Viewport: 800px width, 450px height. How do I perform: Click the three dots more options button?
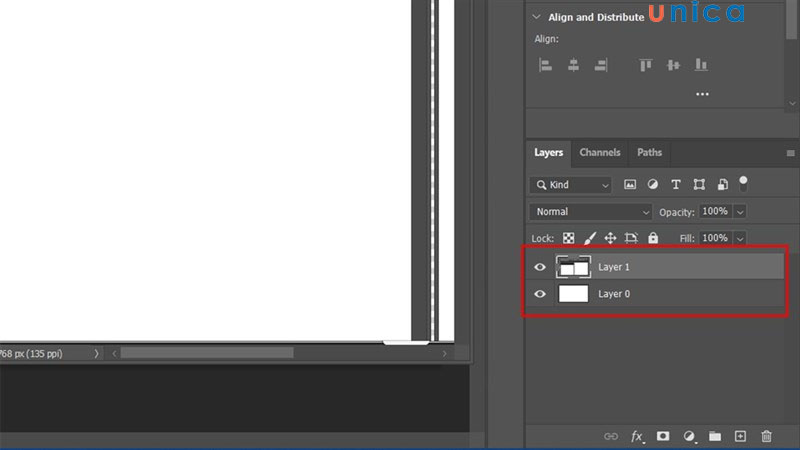[702, 94]
